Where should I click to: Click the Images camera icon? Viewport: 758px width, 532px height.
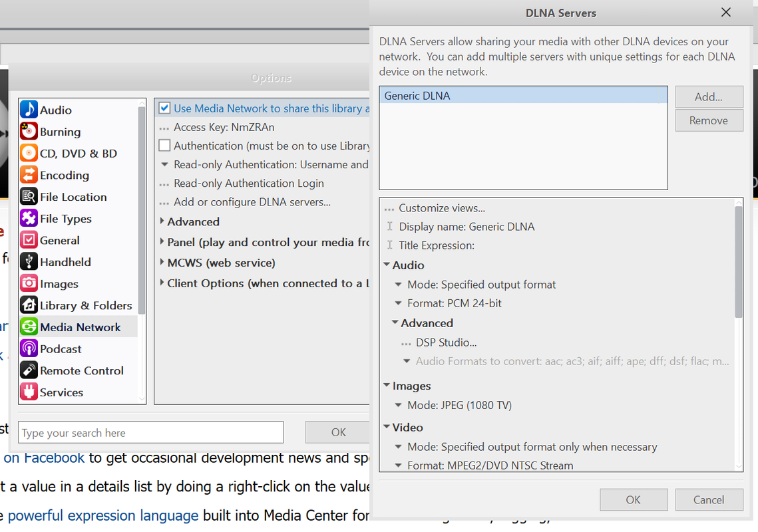click(29, 284)
